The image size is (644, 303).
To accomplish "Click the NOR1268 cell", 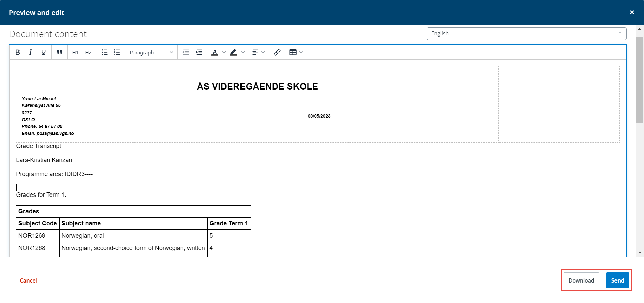I will coord(38,248).
